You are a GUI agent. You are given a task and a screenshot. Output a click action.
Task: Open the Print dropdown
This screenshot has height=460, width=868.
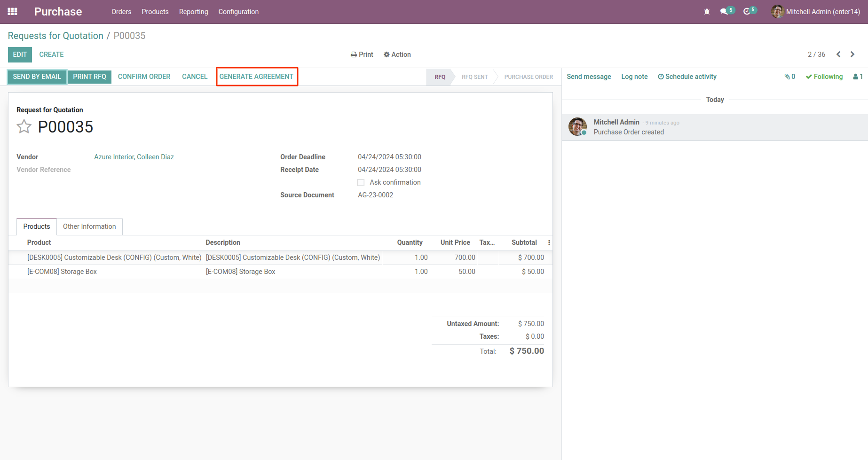pos(362,55)
